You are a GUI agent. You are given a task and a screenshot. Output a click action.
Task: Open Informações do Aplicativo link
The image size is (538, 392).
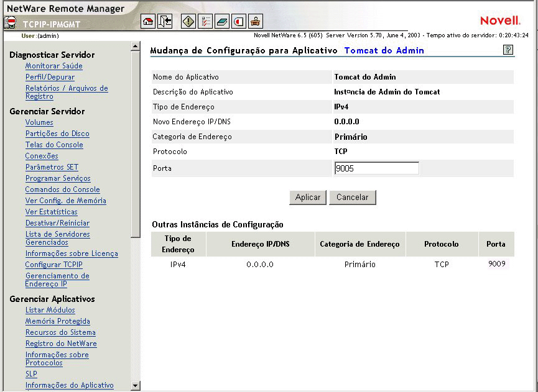pos(69,385)
